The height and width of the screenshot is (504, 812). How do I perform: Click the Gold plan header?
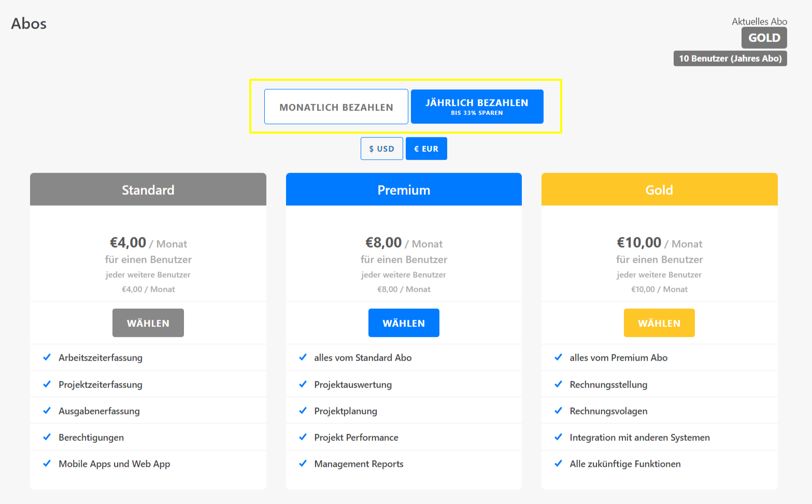pyautogui.click(x=659, y=190)
